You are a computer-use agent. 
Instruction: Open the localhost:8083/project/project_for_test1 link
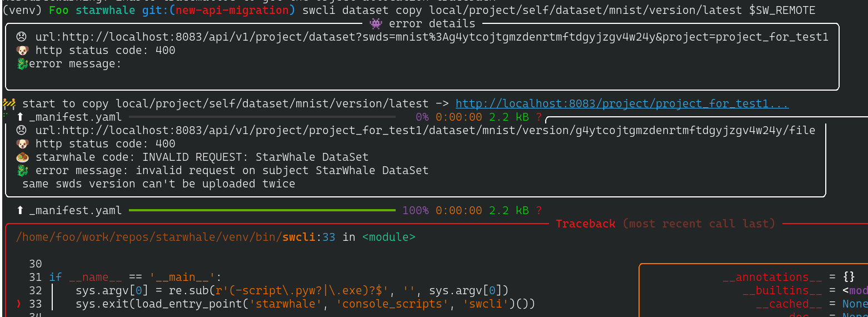[622, 104]
